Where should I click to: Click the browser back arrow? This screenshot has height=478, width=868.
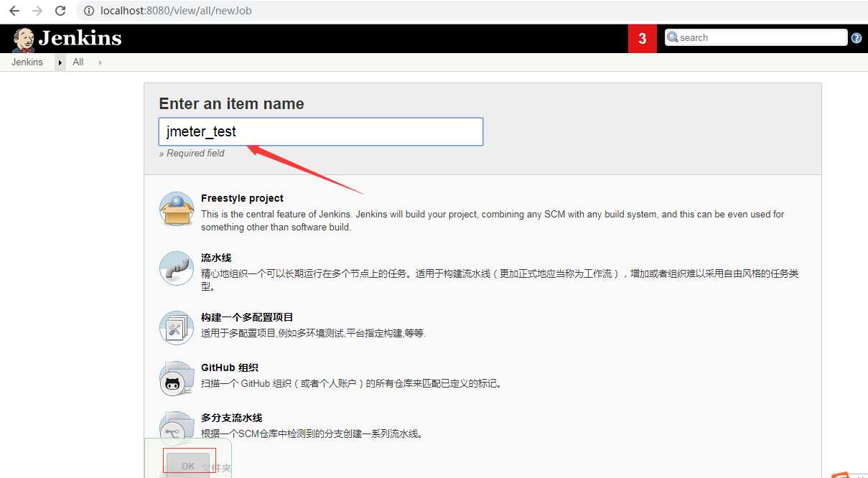tap(14, 11)
